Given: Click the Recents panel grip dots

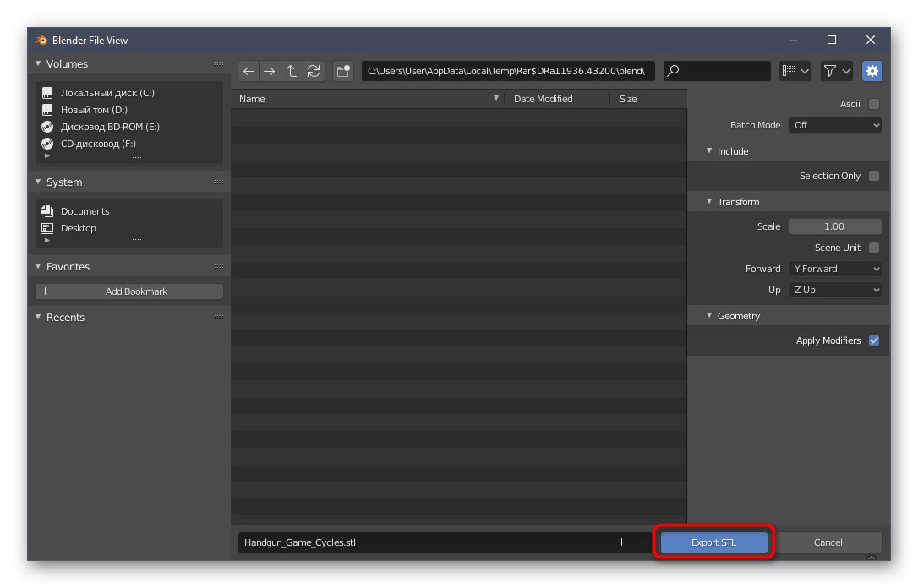Looking at the screenshot, I should [219, 317].
